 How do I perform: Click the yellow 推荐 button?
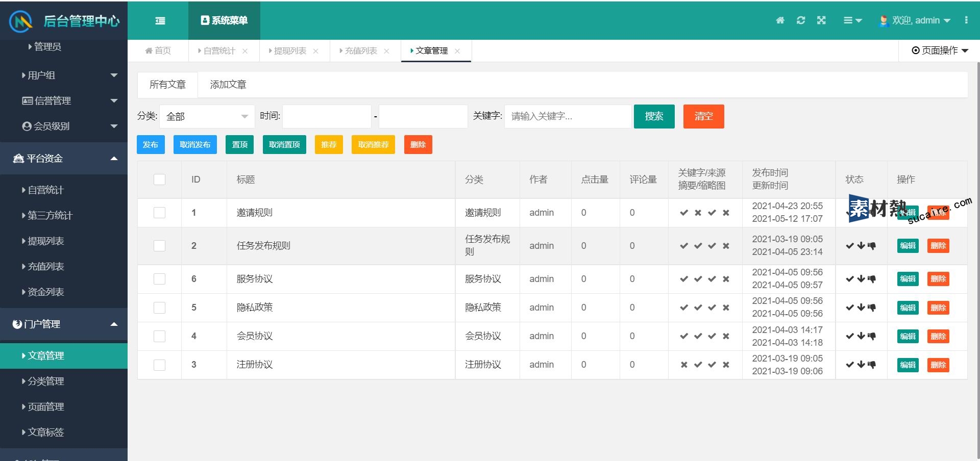pyautogui.click(x=329, y=145)
